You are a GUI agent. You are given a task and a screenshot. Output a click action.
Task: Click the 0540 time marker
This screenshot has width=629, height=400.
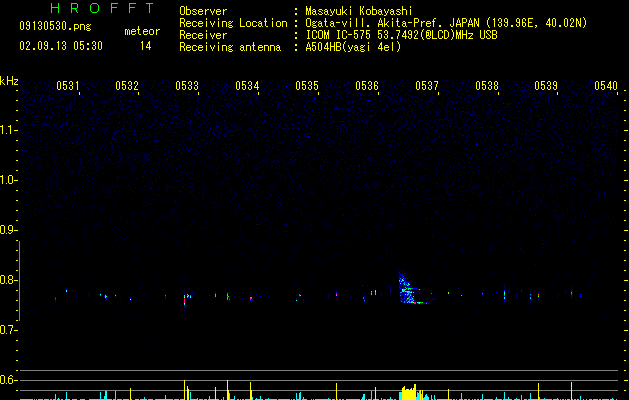point(606,86)
